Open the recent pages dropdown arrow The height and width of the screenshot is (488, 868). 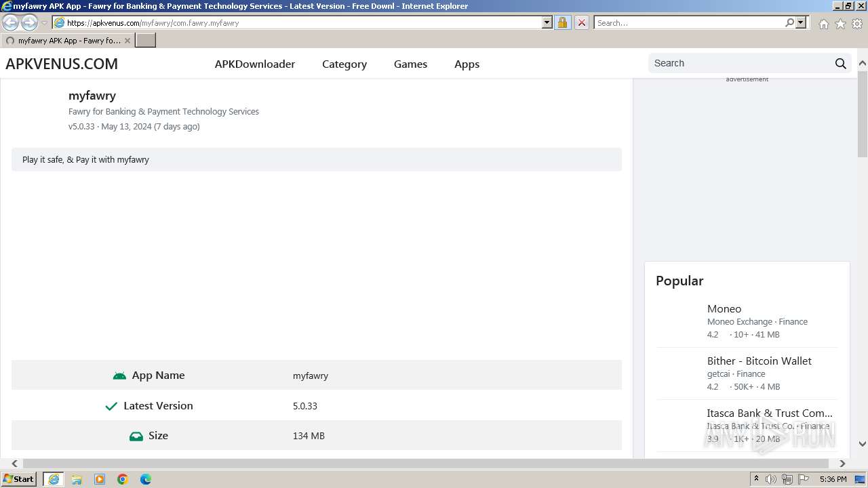(44, 23)
